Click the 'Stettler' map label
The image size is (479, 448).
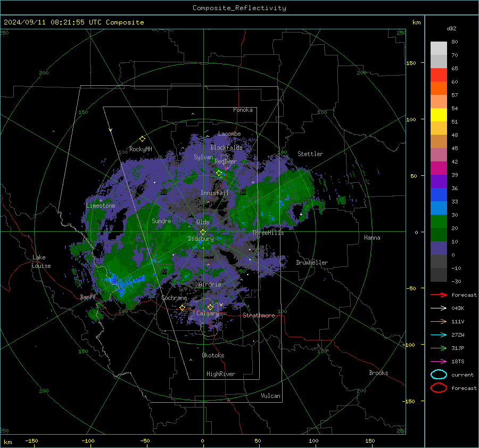point(310,154)
